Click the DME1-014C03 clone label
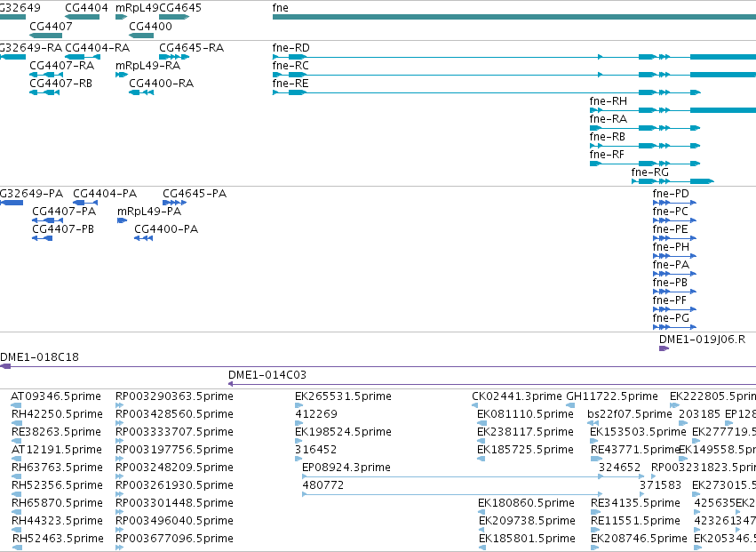Image resolution: width=756 pixels, height=552 pixels. click(x=267, y=375)
